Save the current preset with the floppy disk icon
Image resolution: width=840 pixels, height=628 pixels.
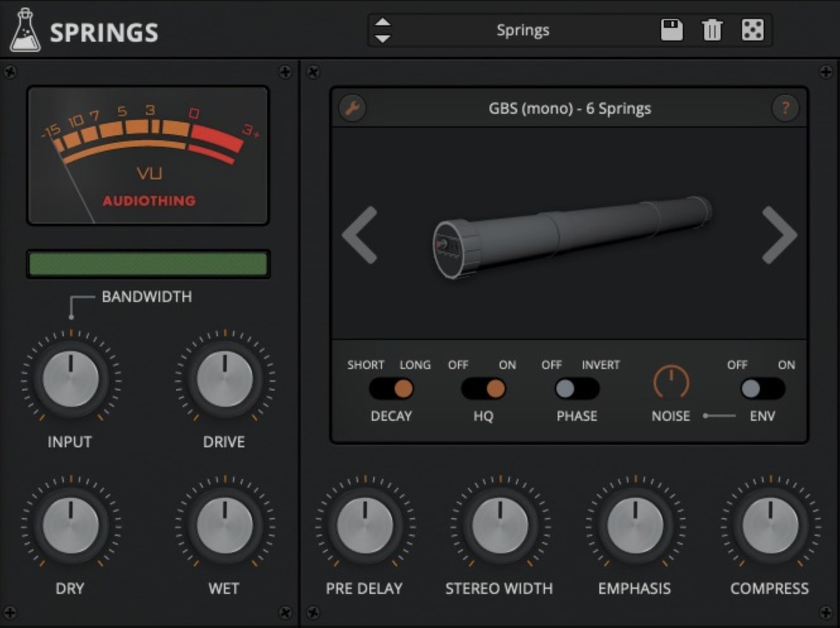672,30
